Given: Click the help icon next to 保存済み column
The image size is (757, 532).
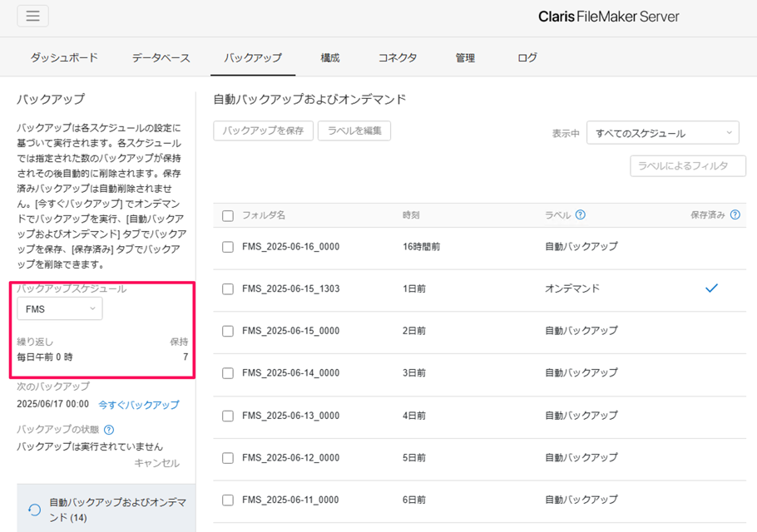Looking at the screenshot, I should pos(735,214).
